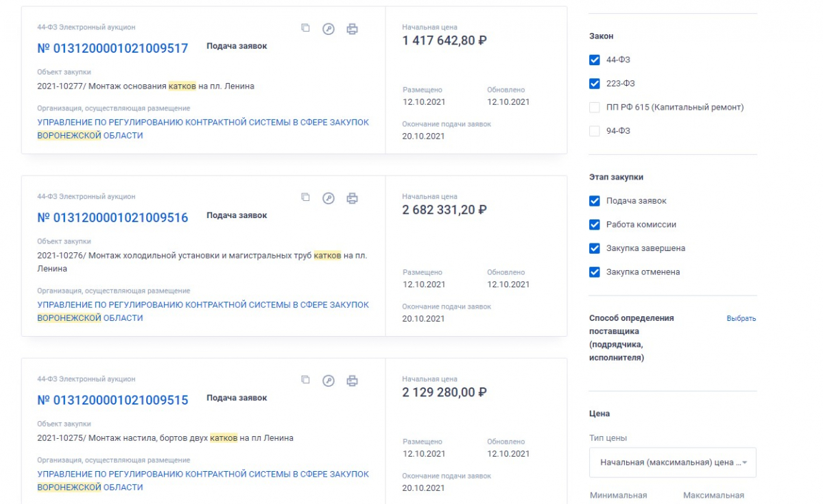Print purchase 0131200001021009516 card
The width and height of the screenshot is (823, 504).
pos(352,198)
